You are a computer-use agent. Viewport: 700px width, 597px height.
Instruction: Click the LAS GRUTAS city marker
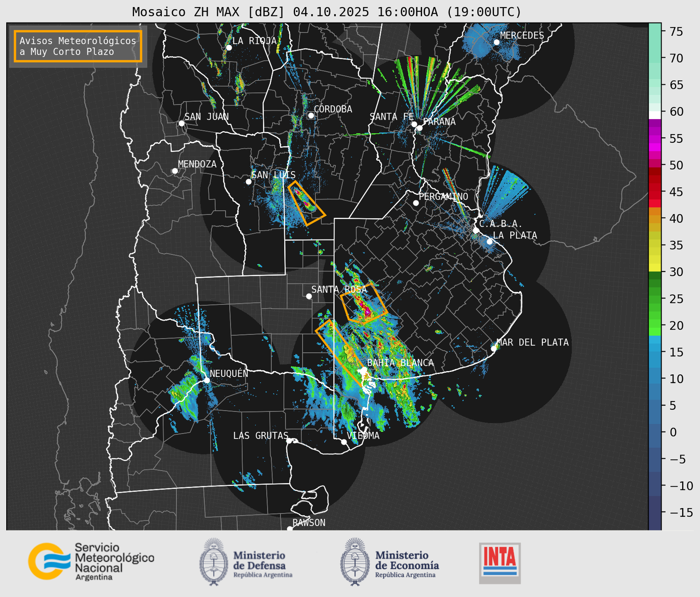289,441
